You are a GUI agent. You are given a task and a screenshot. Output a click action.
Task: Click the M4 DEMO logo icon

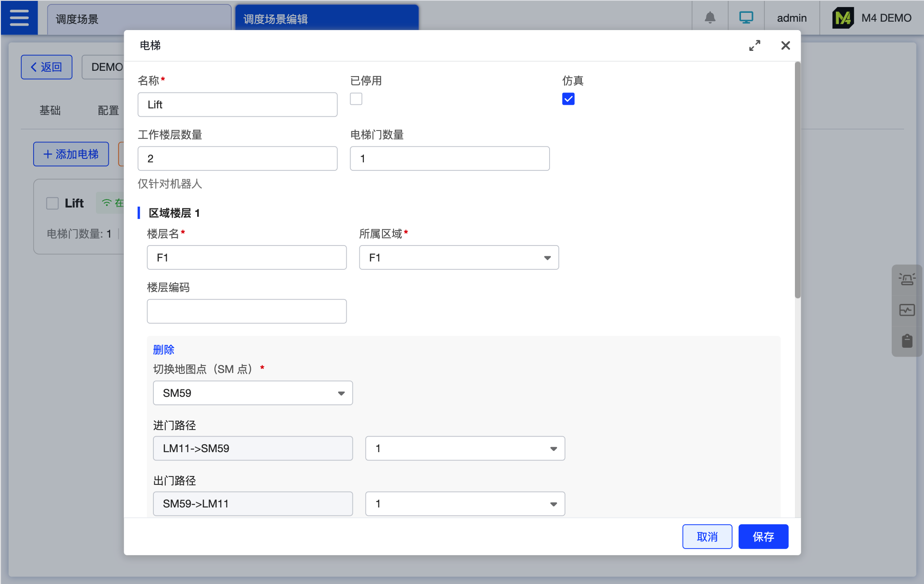point(843,18)
